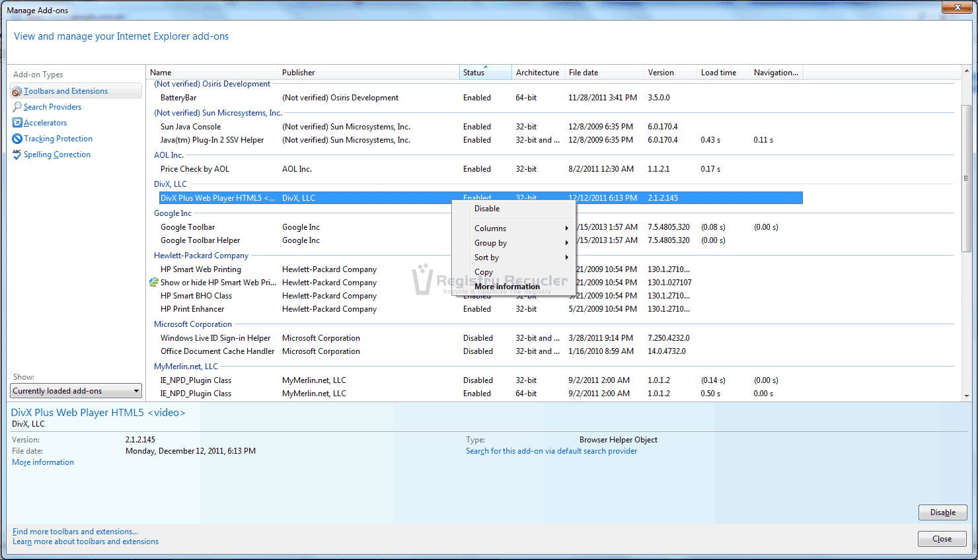This screenshot has height=560, width=978.
Task: Click the Close button
Action: click(x=942, y=539)
